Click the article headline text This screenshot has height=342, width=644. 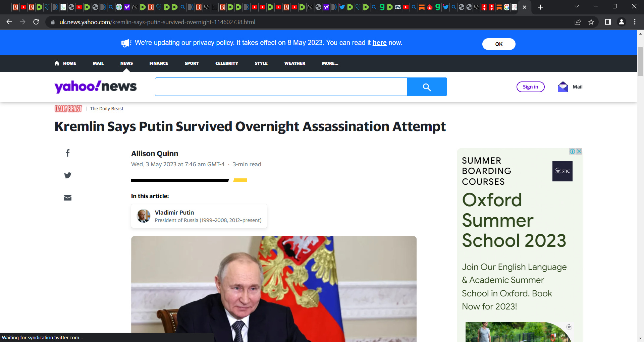click(x=250, y=127)
